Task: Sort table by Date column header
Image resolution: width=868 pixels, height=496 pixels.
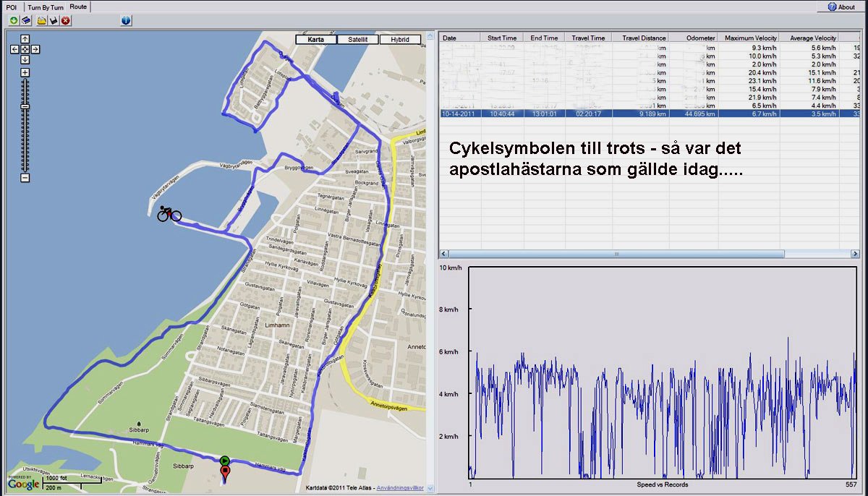Action: [459, 38]
